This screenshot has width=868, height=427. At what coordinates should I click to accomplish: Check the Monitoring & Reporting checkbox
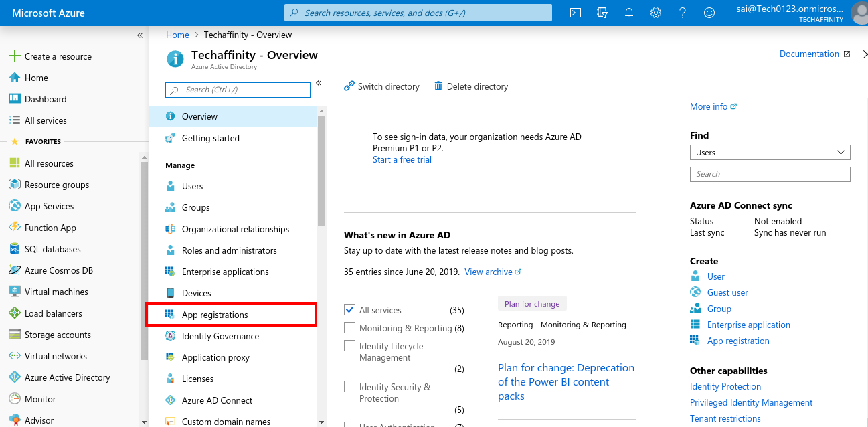pos(349,328)
